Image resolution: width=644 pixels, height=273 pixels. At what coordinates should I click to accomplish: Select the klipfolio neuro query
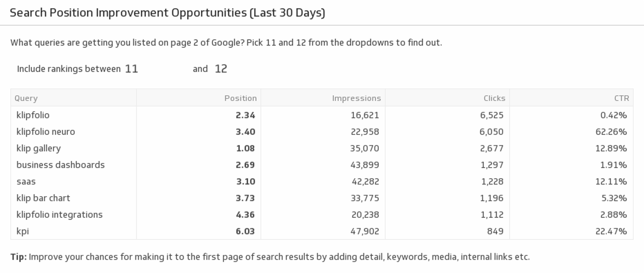tap(46, 132)
